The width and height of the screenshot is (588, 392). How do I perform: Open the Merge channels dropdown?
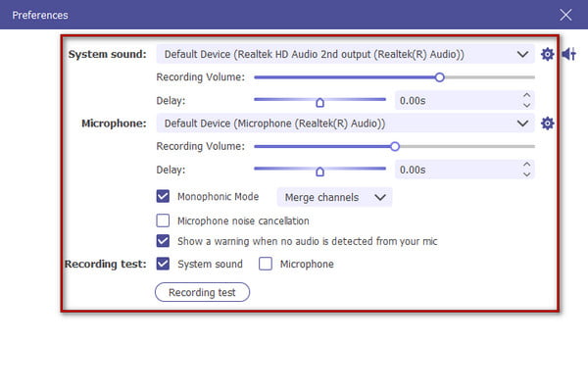(x=334, y=197)
